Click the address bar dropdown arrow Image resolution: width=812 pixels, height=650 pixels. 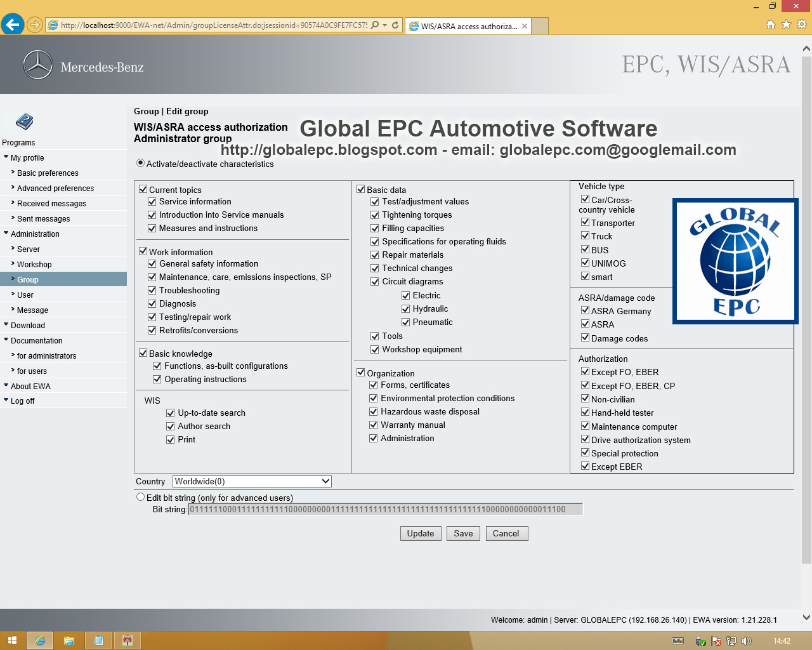(x=385, y=25)
